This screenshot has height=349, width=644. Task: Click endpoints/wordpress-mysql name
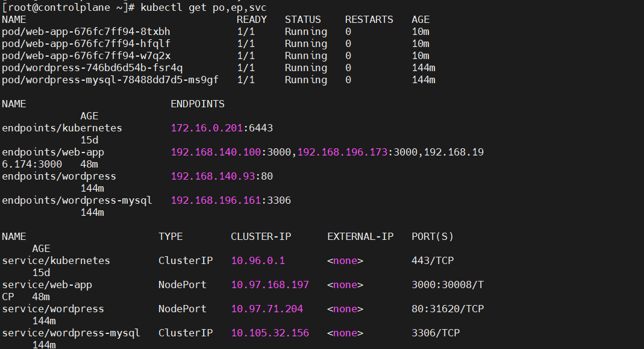[77, 201]
